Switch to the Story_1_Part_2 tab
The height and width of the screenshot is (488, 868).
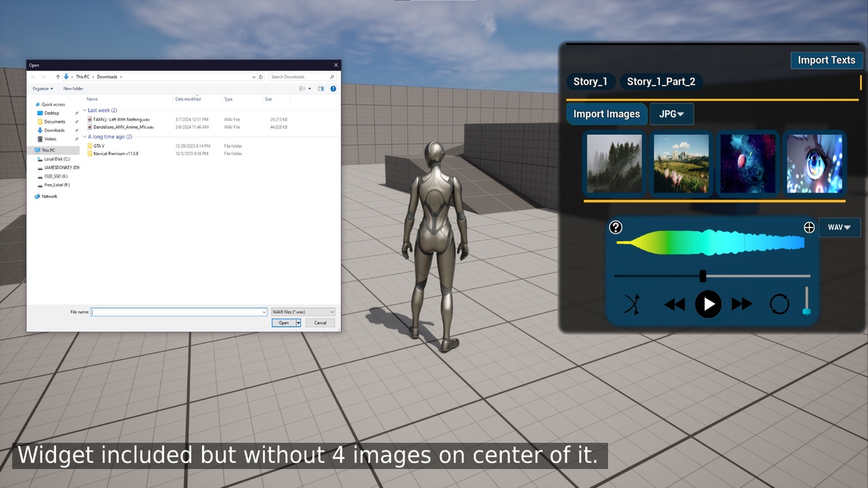[661, 82]
